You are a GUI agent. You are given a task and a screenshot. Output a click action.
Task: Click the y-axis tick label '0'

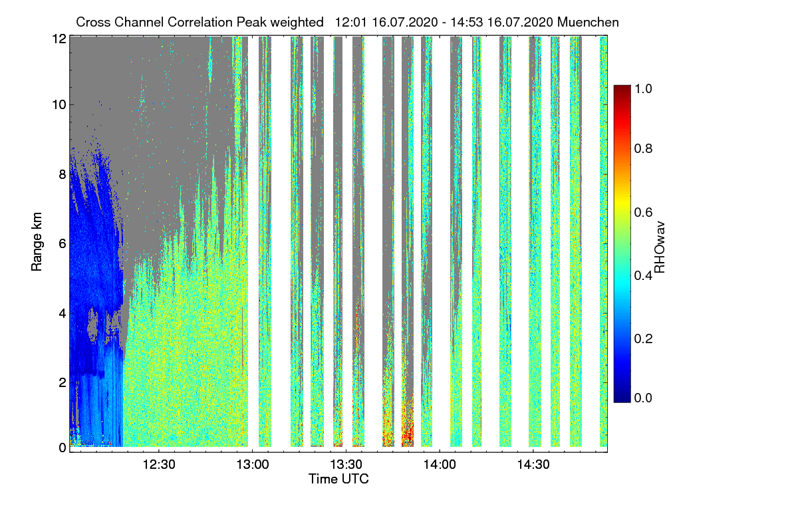pyautogui.click(x=63, y=448)
